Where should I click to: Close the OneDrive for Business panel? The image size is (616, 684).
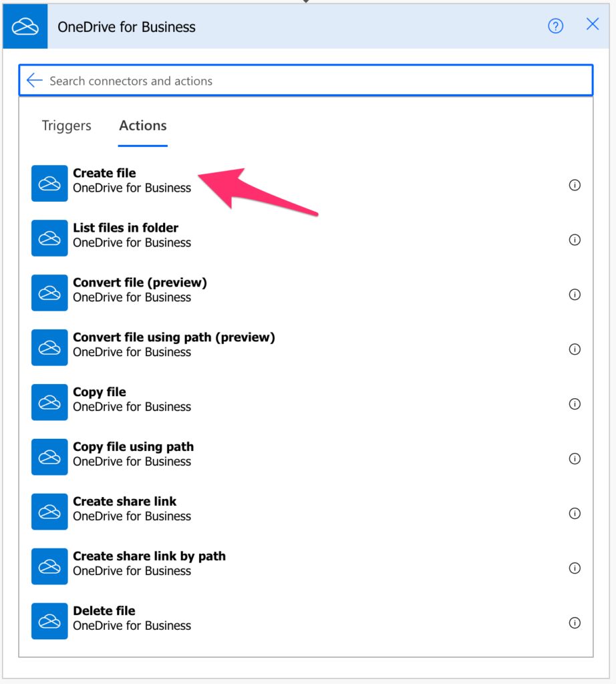[592, 25]
